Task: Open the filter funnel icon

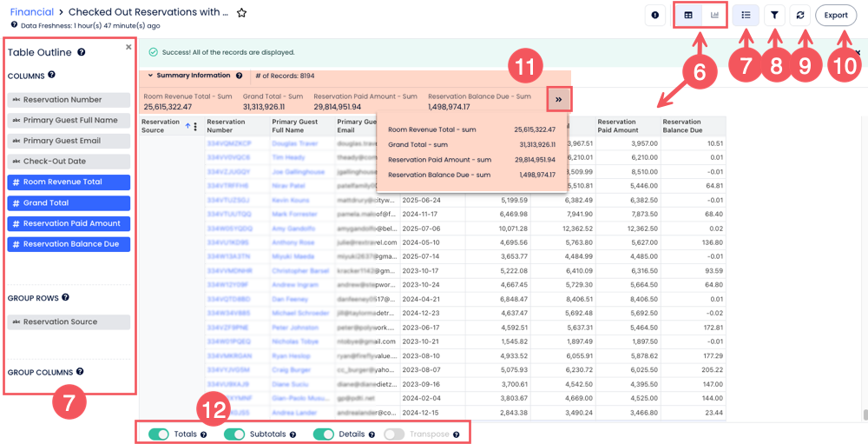Action: coord(775,15)
